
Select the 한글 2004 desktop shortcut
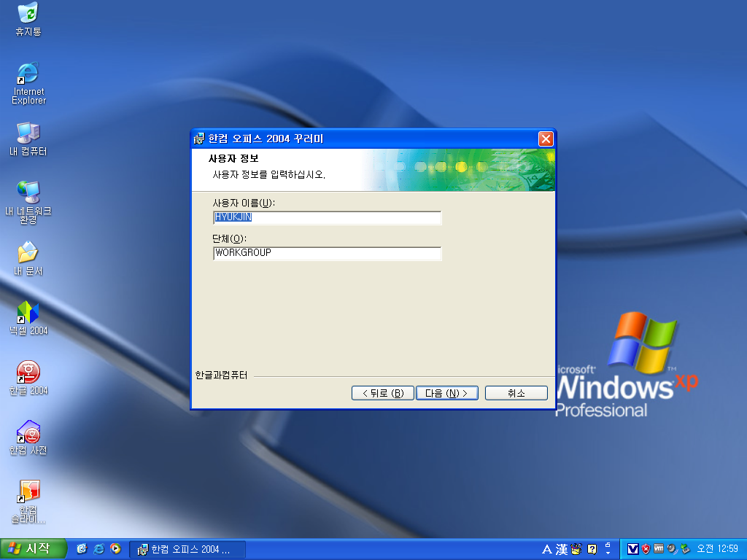pyautogui.click(x=28, y=378)
